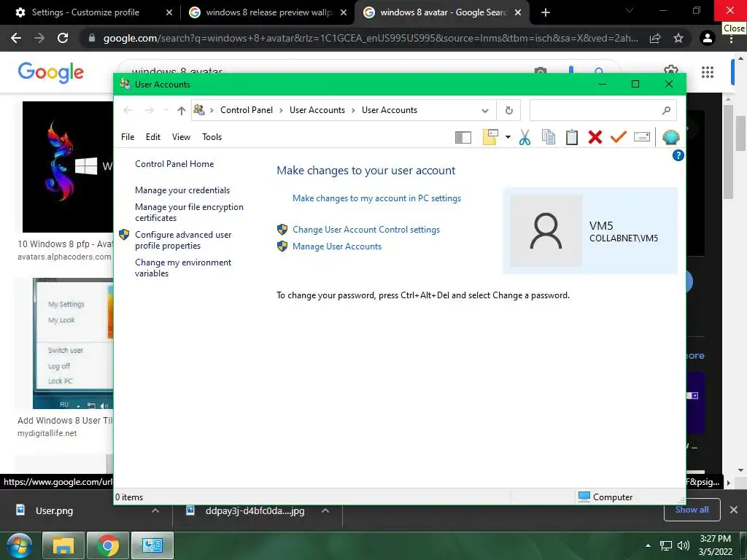
Task: Click the Back arrow in User Accounts window
Action: coord(127,111)
